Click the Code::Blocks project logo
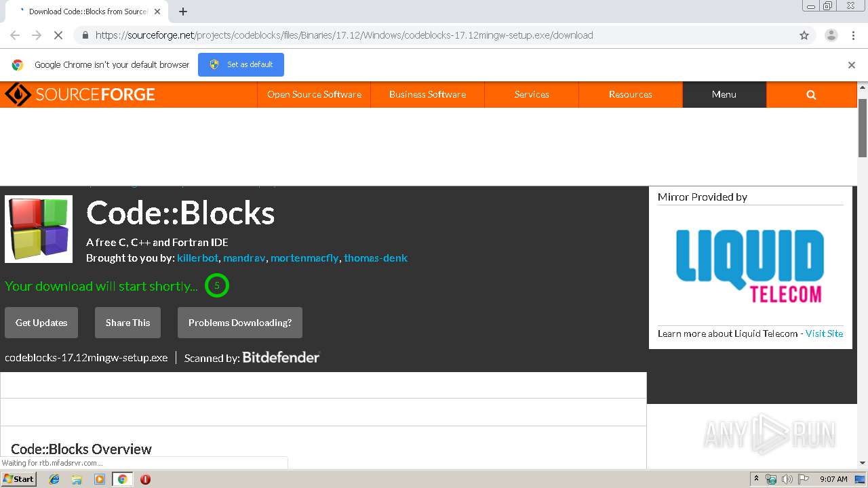868x488 pixels. pyautogui.click(x=39, y=229)
